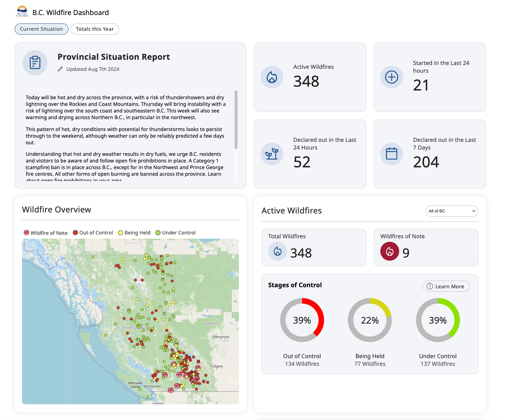
Task: Click the situation report clipboard icon
Action: [35, 63]
